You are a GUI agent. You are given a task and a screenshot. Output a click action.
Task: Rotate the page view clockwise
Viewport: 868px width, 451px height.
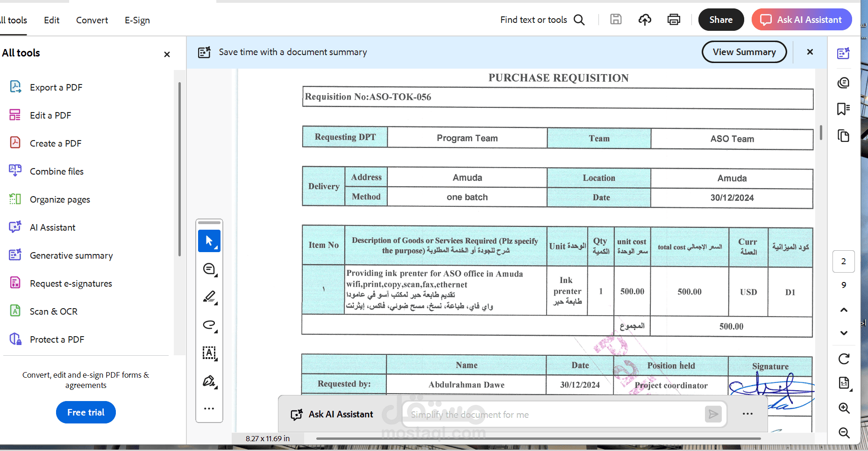[x=844, y=359]
